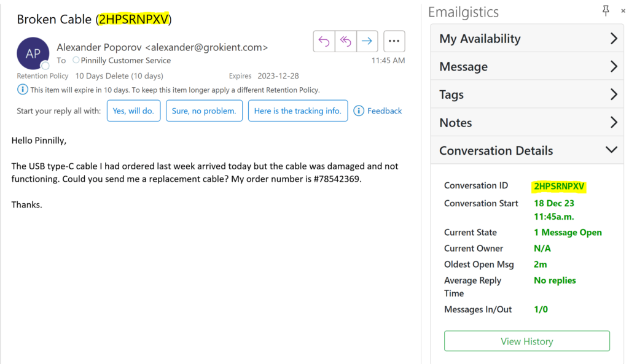Click the Conversation Start value 18 Dec 23
The height and width of the screenshot is (364, 629).
[553, 203]
